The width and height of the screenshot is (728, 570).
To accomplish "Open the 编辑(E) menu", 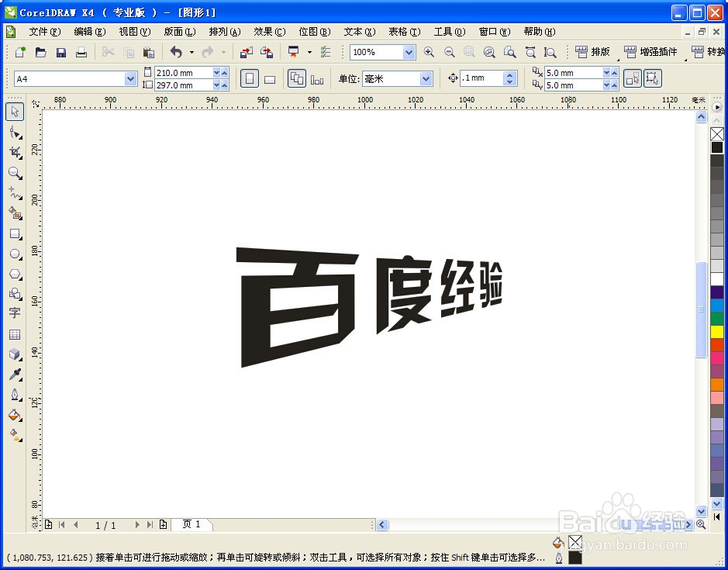I will tap(90, 32).
